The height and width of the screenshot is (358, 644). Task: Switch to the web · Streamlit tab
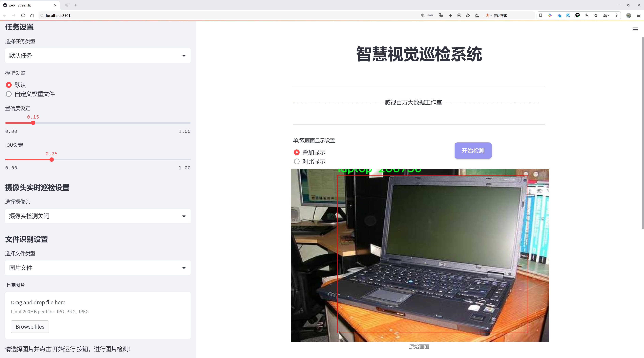tap(25, 5)
